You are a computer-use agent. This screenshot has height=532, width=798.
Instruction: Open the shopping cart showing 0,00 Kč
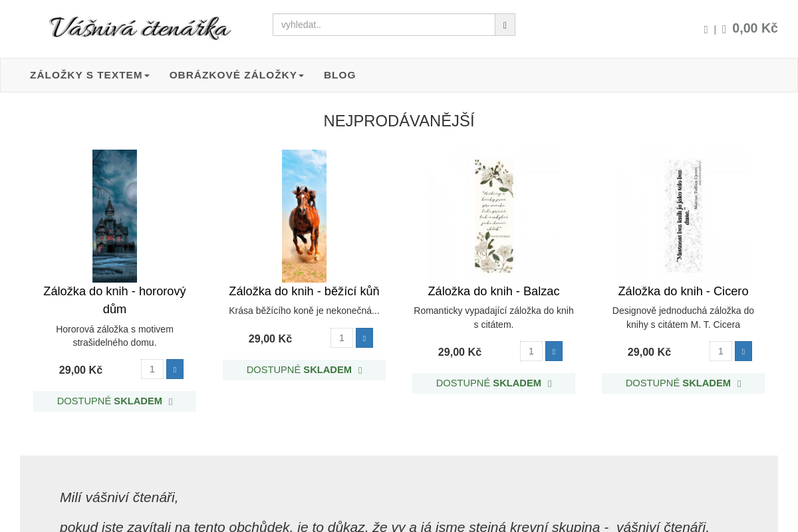point(749,29)
